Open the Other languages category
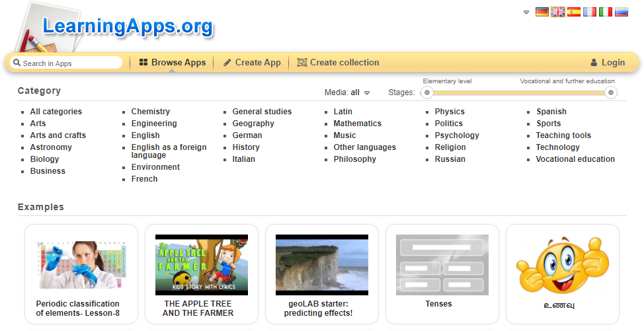 point(365,147)
